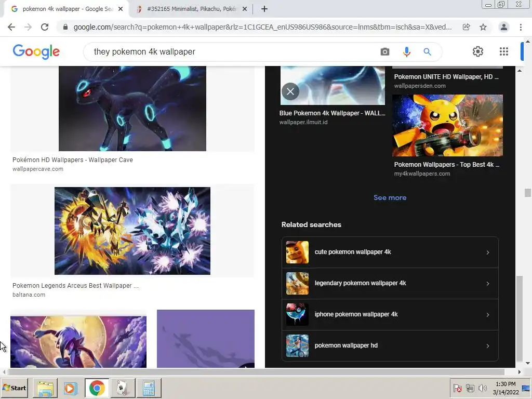Screen dimensions: 532x399
Task: Open Google quick settings gear
Action: pos(478,51)
